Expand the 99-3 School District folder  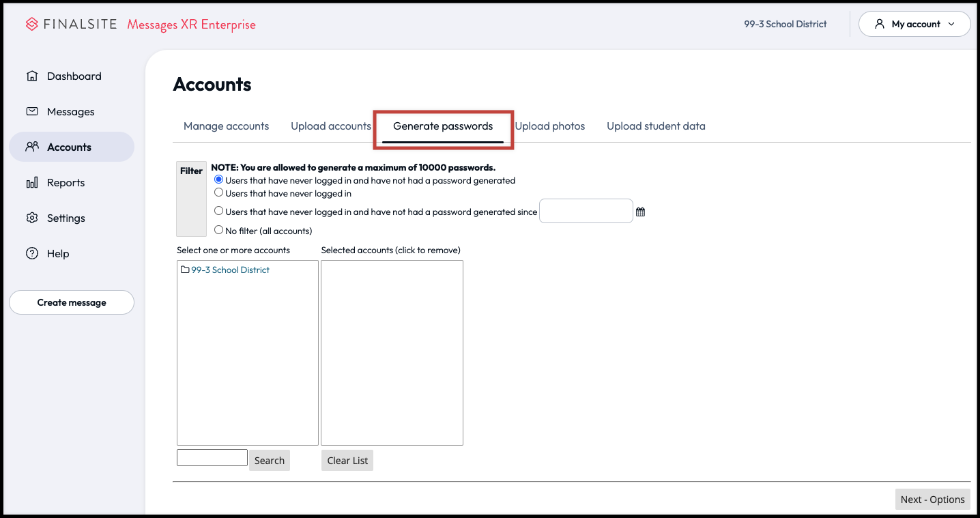[229, 270]
